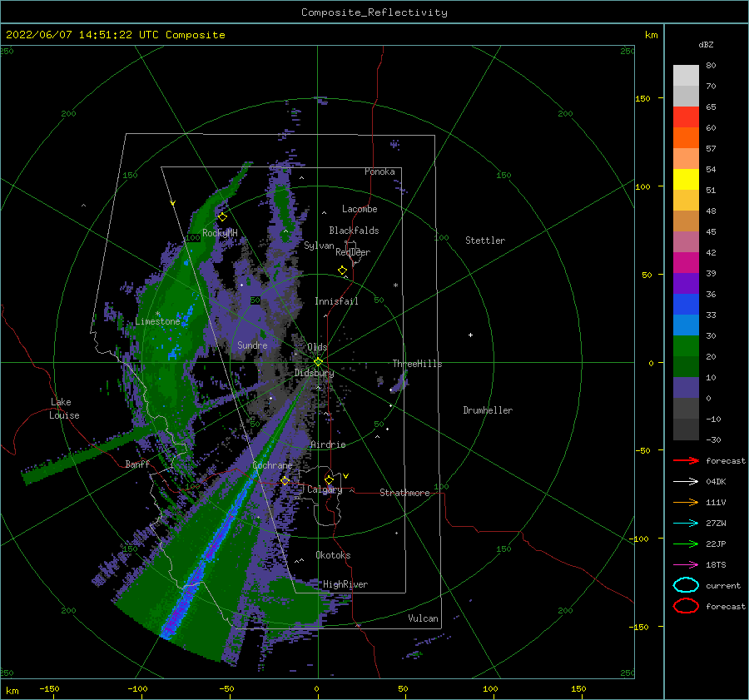This screenshot has width=749, height=700.
Task: Select the purple 36-39 dBZ swatch
Action: (686, 284)
